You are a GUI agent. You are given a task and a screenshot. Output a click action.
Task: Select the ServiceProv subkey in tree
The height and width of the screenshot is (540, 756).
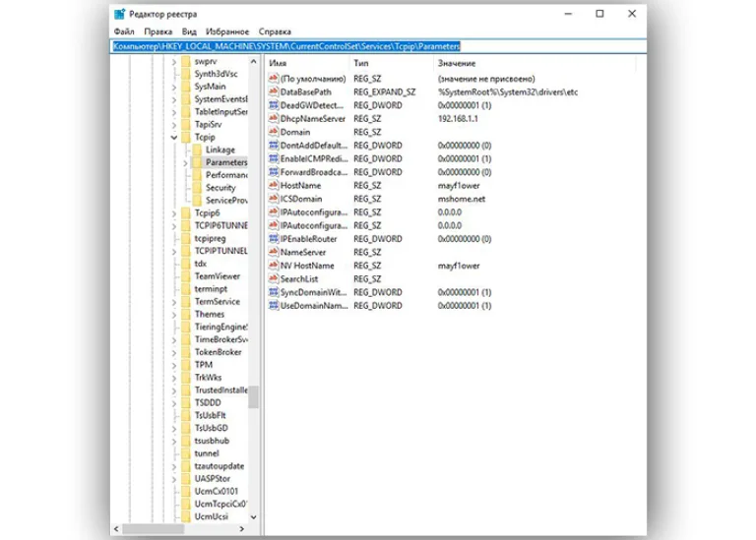point(226,201)
